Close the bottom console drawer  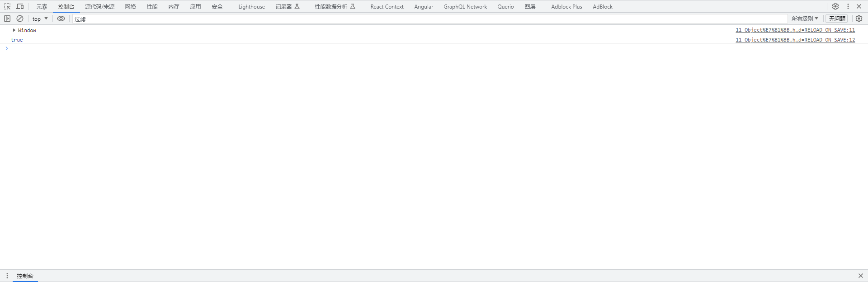[x=860, y=276]
